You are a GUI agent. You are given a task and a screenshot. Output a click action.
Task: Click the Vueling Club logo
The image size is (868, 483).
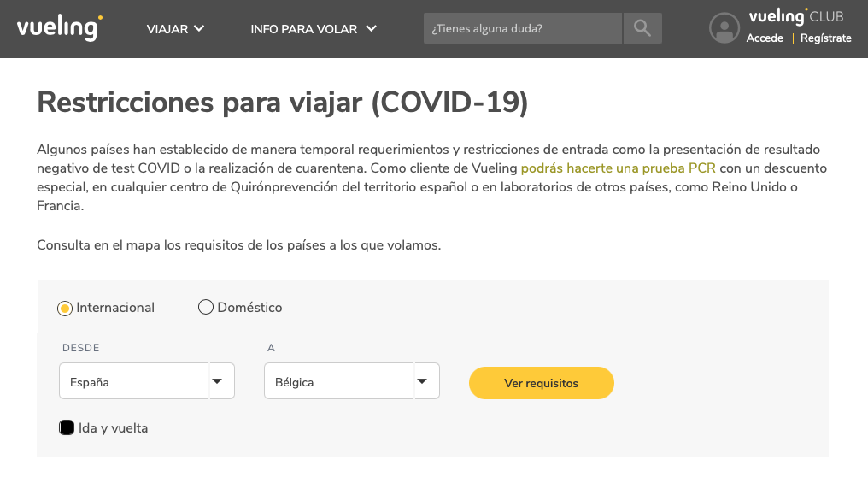[x=795, y=16]
